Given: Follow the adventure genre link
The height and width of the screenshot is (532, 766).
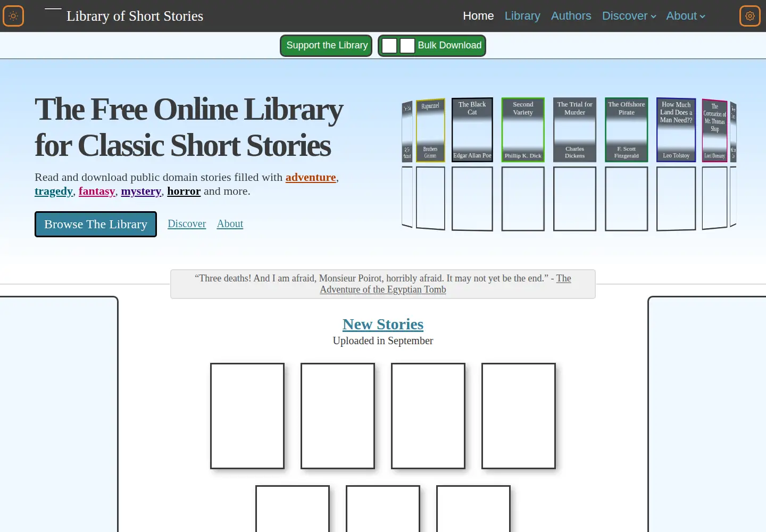Looking at the screenshot, I should point(311,177).
